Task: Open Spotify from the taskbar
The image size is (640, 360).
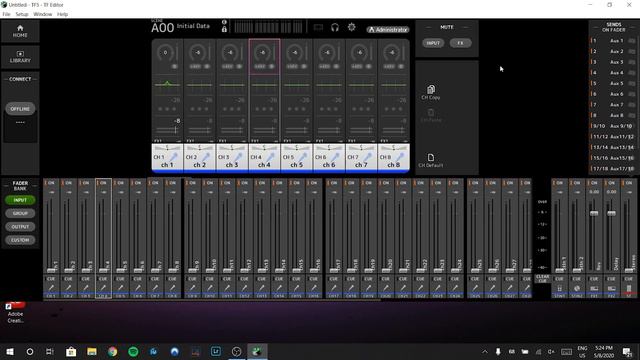Action: (x=133, y=351)
